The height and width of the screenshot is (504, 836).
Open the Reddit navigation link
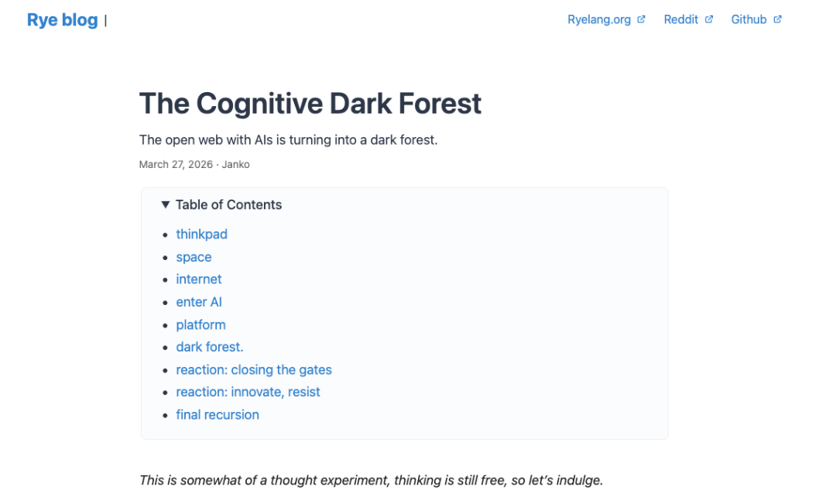[x=681, y=19]
